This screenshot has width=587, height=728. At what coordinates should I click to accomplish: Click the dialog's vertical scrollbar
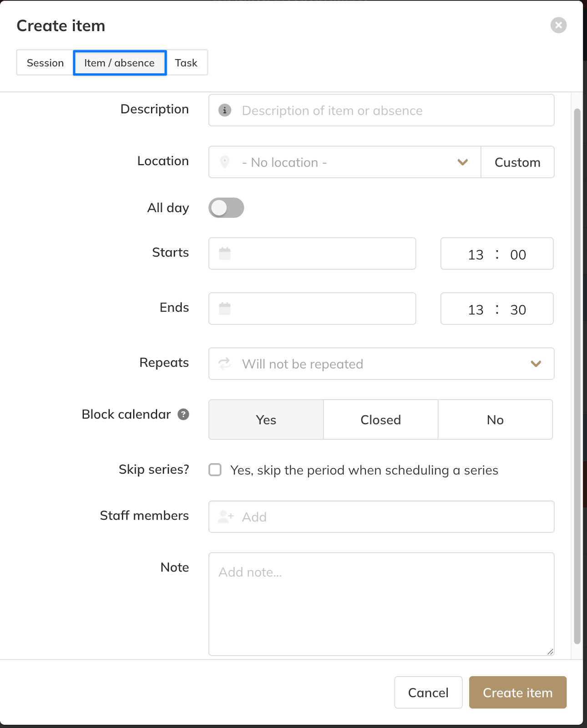577,376
